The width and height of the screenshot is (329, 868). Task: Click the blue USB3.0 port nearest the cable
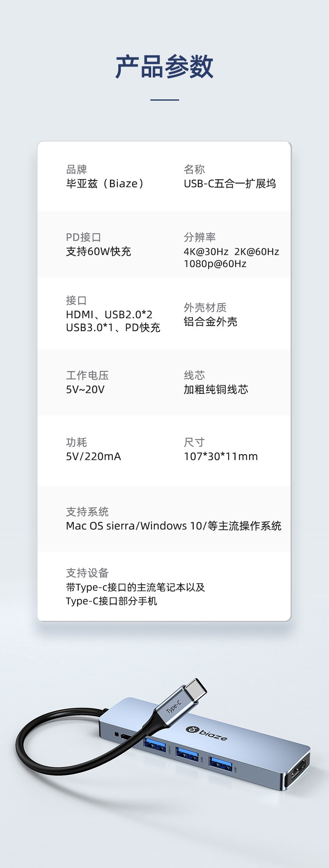[155, 744]
